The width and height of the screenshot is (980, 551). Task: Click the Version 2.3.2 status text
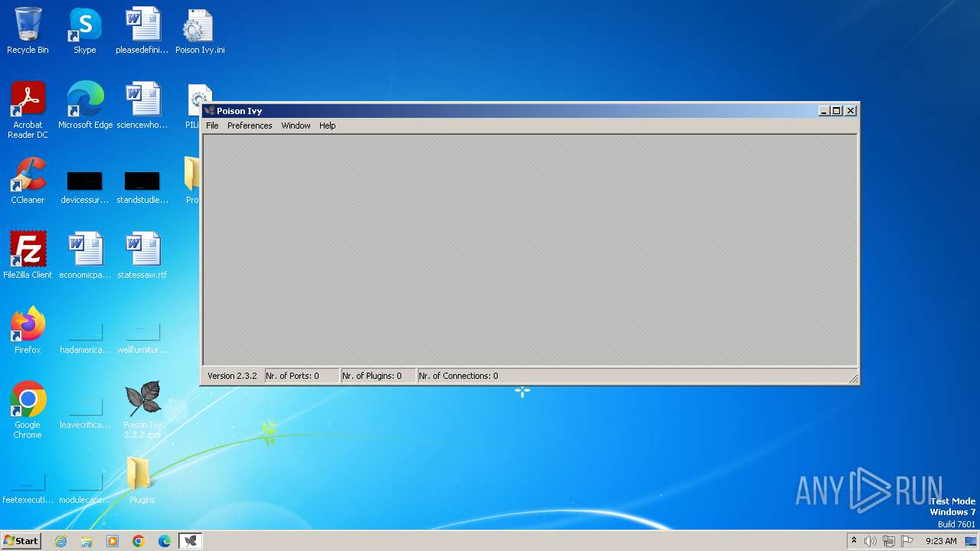click(232, 376)
